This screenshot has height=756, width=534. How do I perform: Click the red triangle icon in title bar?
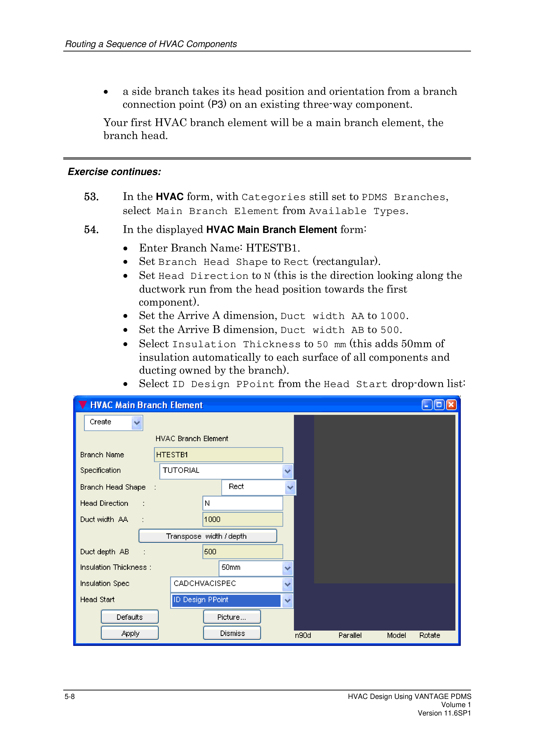[83, 404]
